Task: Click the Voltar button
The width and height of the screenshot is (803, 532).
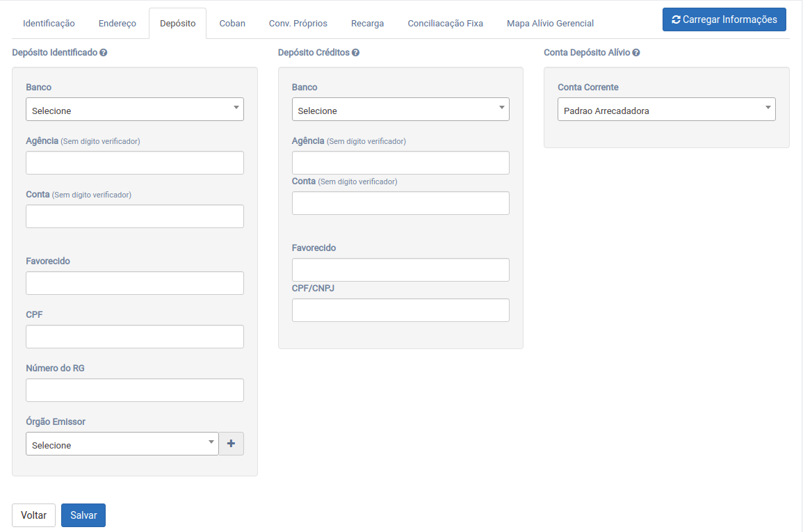Action: pos(33,515)
